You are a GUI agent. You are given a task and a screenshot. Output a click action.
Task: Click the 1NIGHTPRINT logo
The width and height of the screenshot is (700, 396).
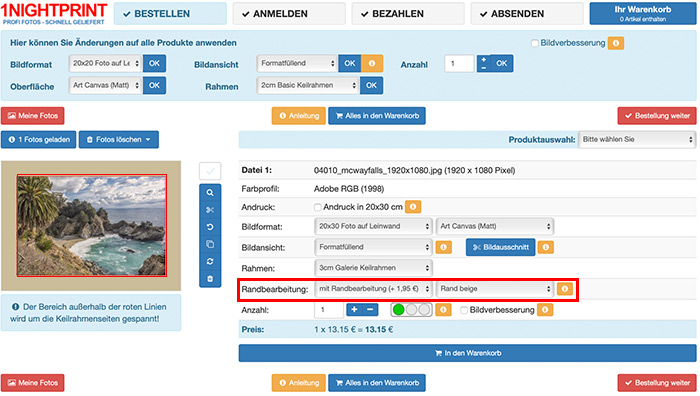(x=54, y=13)
